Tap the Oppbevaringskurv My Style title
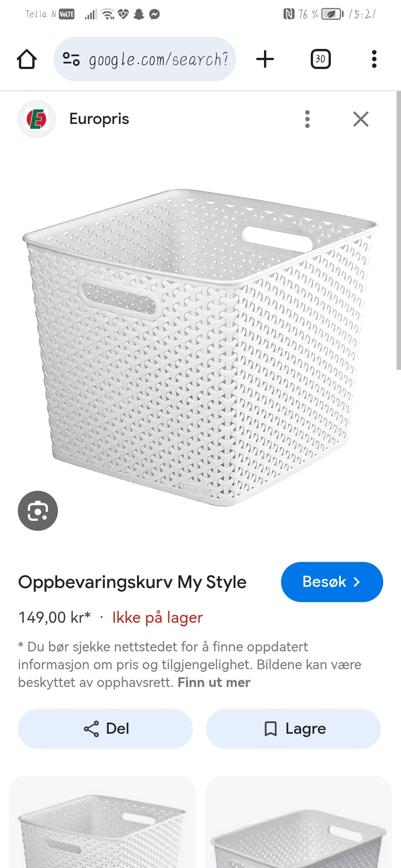Image resolution: width=401 pixels, height=868 pixels. tap(132, 582)
